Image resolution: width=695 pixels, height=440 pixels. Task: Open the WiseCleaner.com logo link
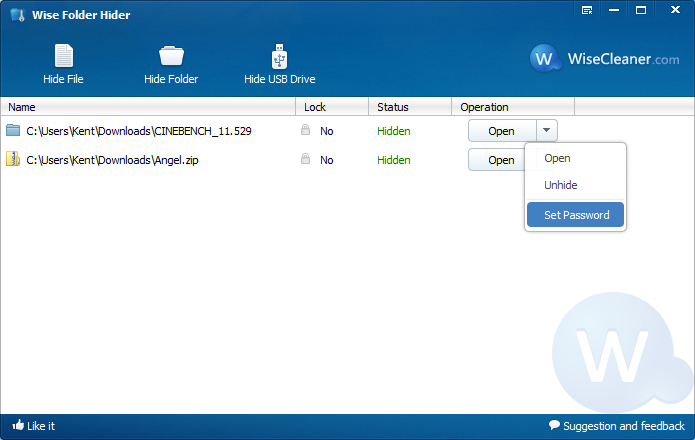(605, 58)
